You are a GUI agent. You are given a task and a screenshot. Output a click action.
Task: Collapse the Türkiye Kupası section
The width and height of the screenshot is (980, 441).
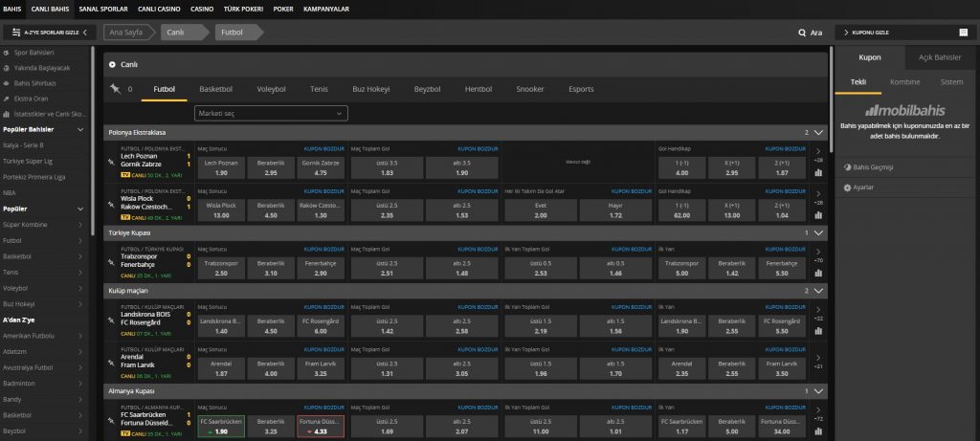tap(819, 233)
